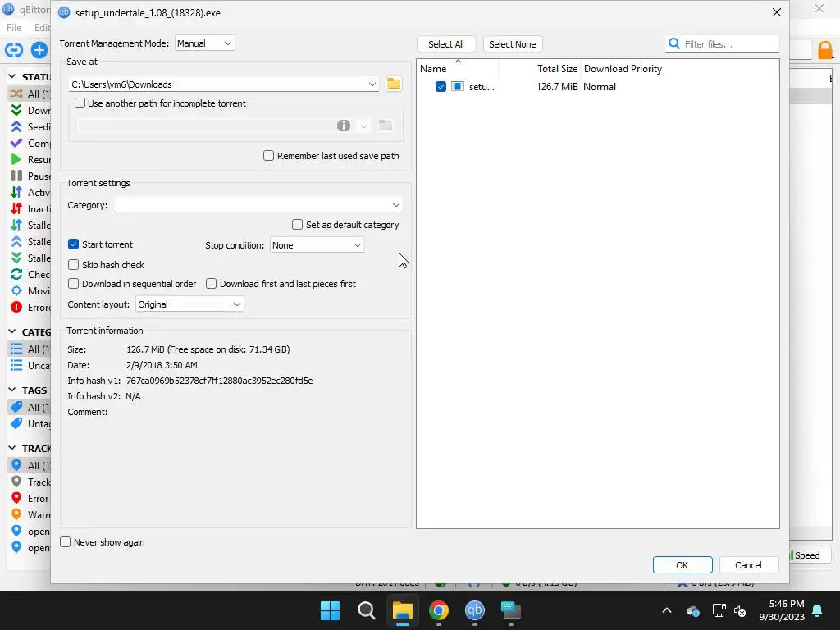Select the Downloading status filter icon

point(16,110)
